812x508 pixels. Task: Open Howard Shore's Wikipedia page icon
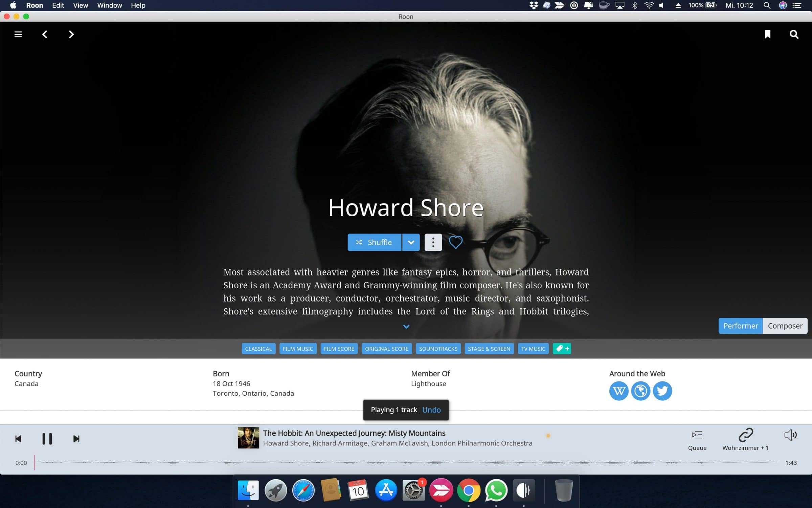click(619, 391)
